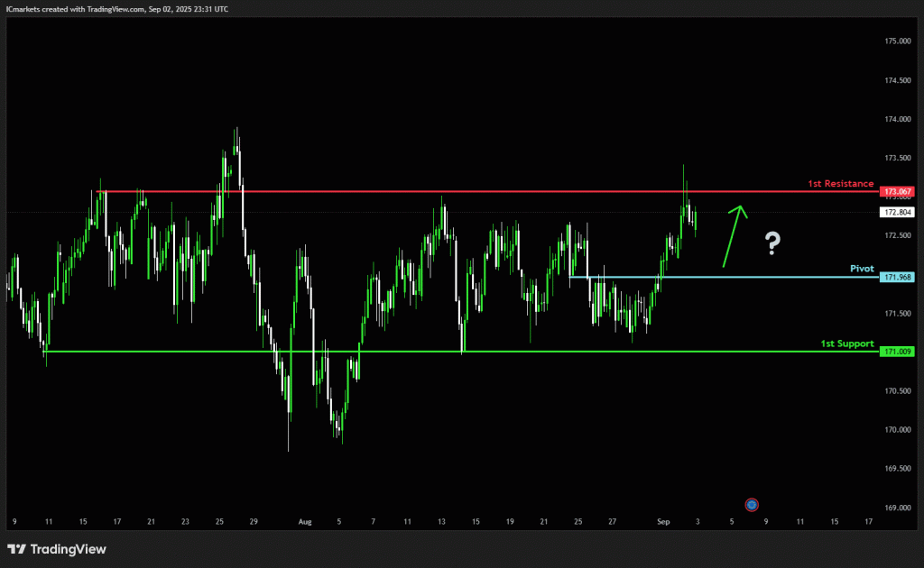
Task: Click the 1st Support label
Action: 846,344
